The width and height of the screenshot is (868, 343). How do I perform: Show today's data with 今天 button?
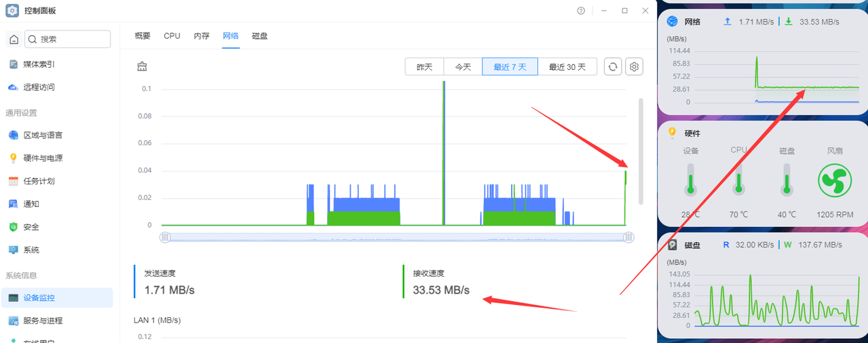463,66
